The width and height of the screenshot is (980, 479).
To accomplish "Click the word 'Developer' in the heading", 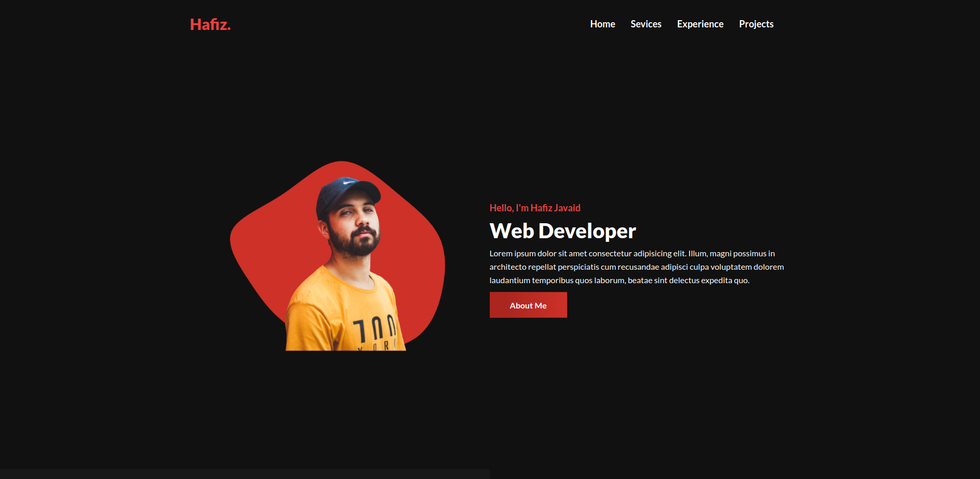I will tap(587, 231).
